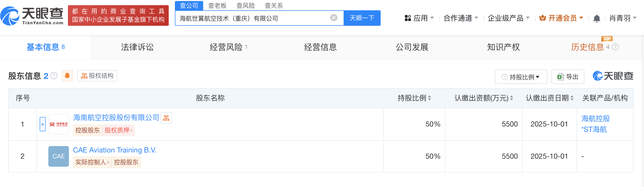The height and width of the screenshot is (187, 644).
Task: Select the 公司发展 tab
Action: tap(412, 47)
